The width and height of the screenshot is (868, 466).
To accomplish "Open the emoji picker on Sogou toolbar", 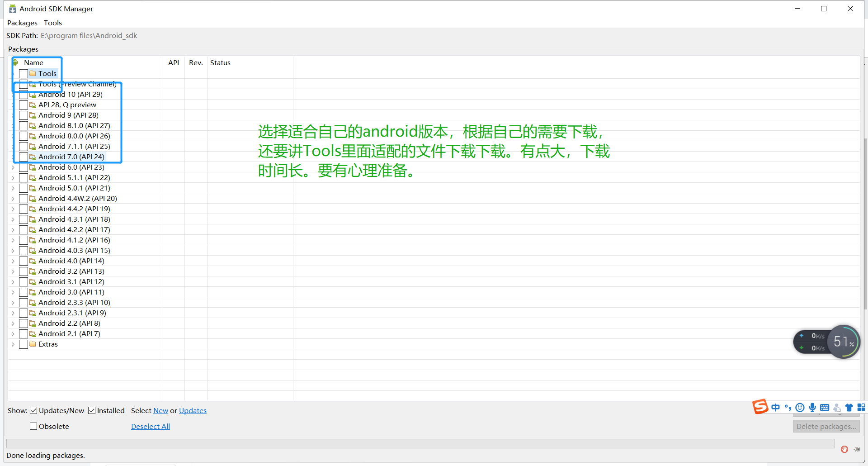I will click(x=800, y=408).
